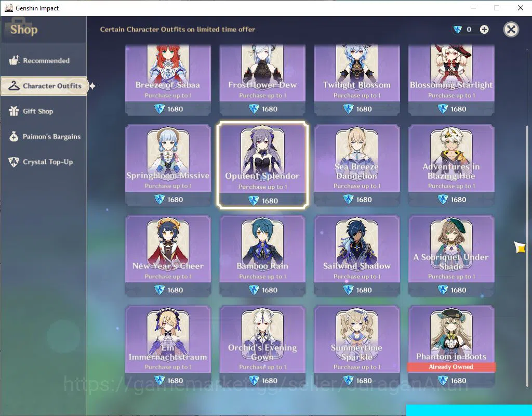The width and height of the screenshot is (532, 416).
Task: Select the Bamboo Rain outfit card
Action: tap(262, 256)
